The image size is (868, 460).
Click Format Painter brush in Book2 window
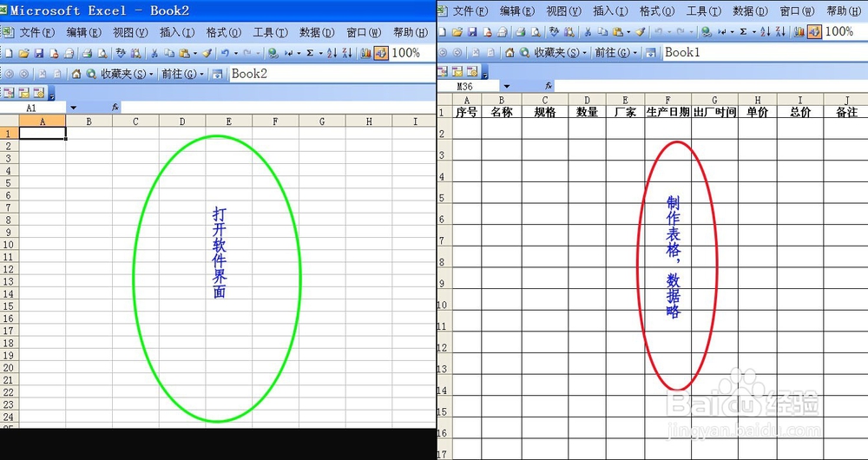pos(207,53)
